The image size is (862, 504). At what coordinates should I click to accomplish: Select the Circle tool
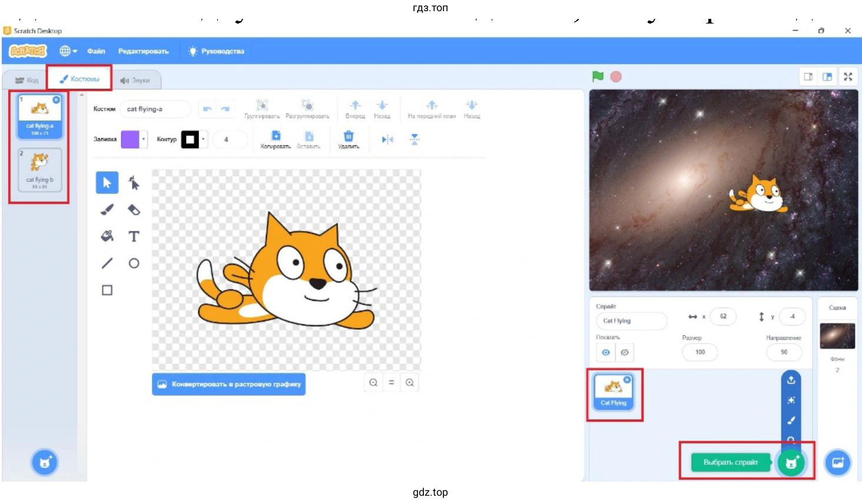[x=134, y=263]
